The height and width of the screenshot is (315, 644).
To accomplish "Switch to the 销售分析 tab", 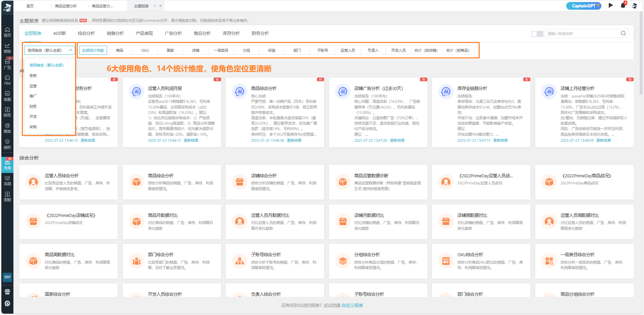I will pyautogui.click(x=115, y=33).
